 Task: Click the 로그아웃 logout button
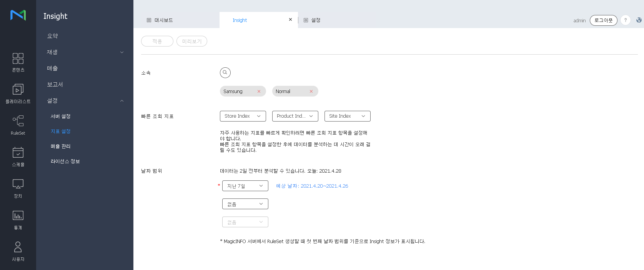[603, 20]
